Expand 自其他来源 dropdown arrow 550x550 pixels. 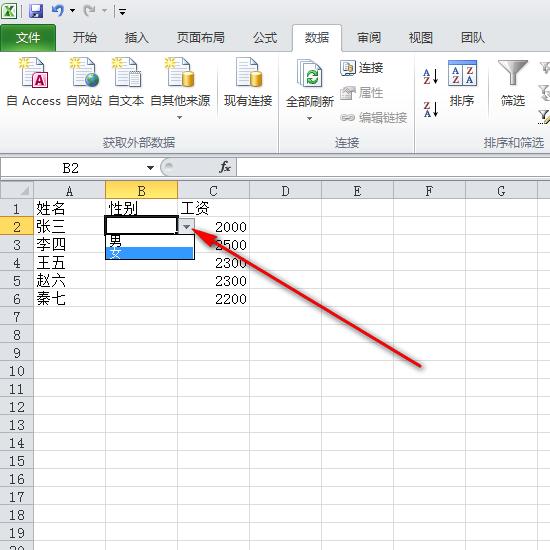180,118
